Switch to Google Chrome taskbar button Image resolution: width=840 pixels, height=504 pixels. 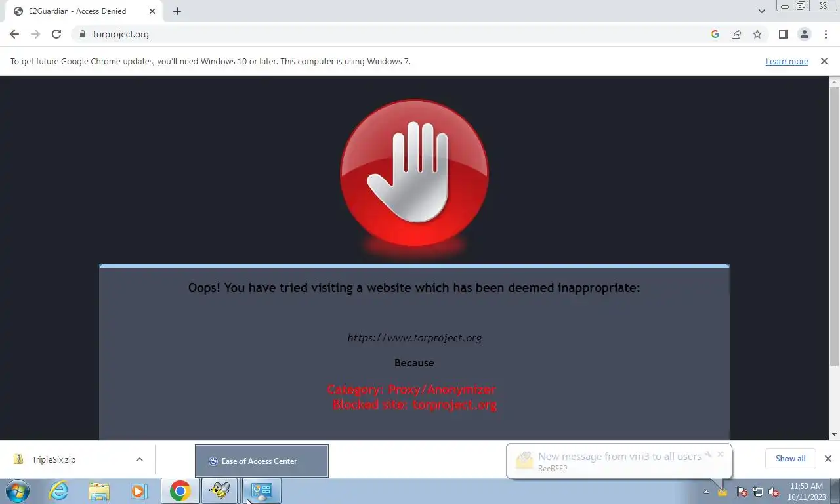click(x=180, y=491)
